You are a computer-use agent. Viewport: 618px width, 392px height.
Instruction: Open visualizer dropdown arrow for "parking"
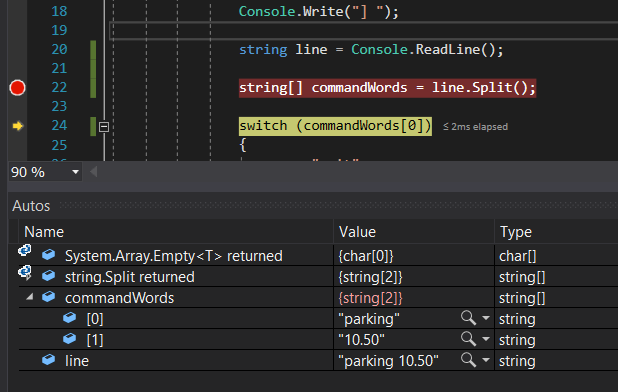tap(486, 318)
